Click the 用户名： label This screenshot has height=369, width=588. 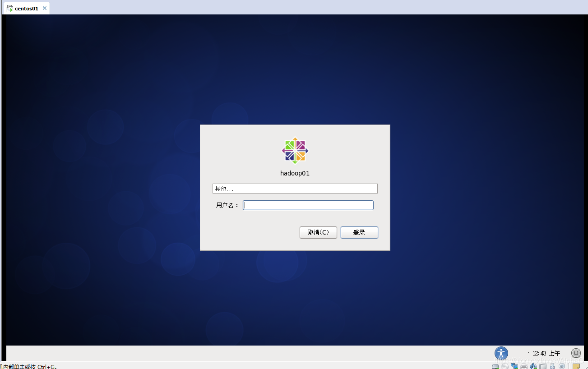point(227,205)
